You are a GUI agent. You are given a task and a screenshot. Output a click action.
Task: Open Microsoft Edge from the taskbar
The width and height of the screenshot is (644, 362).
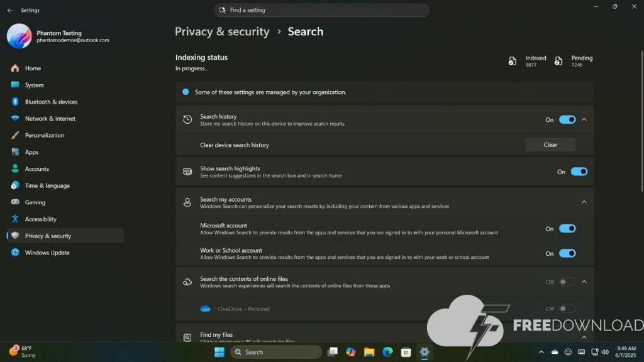(387, 352)
